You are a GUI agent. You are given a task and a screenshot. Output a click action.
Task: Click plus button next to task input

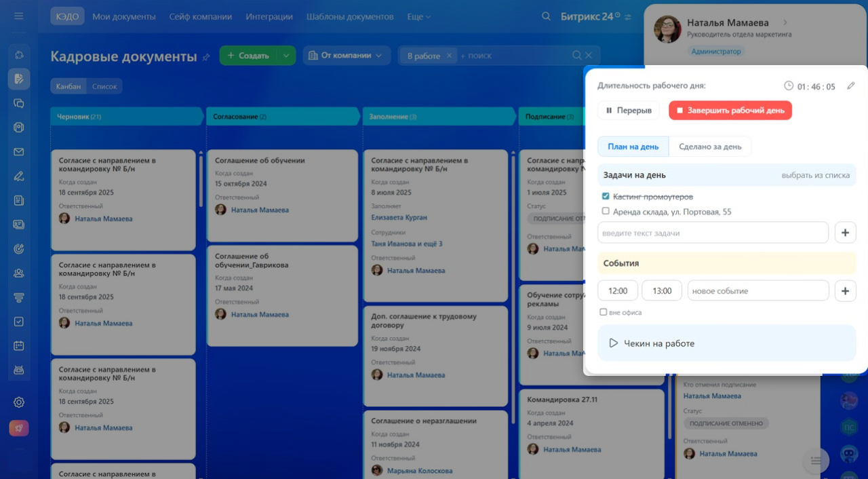point(845,233)
